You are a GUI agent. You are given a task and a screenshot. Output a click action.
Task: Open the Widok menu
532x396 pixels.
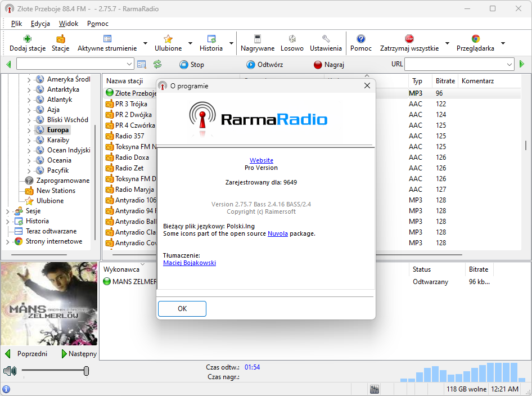[x=69, y=24]
